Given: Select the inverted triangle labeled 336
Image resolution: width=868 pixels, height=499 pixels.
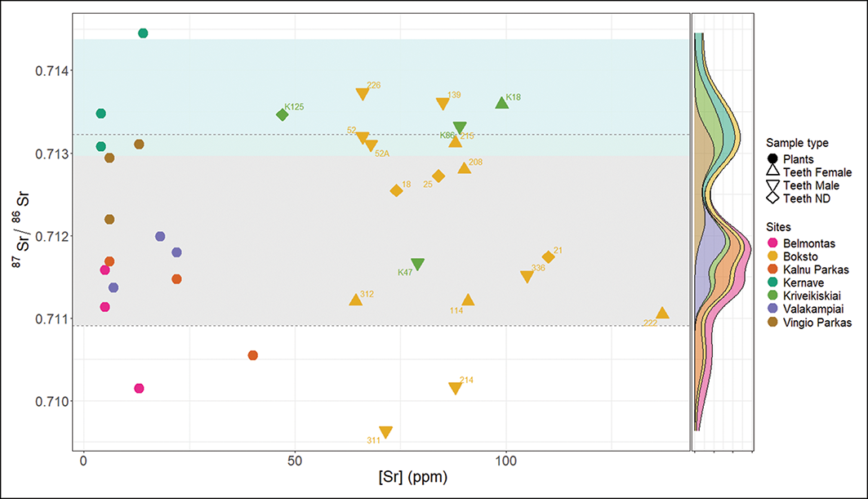Looking at the screenshot, I should click(527, 276).
